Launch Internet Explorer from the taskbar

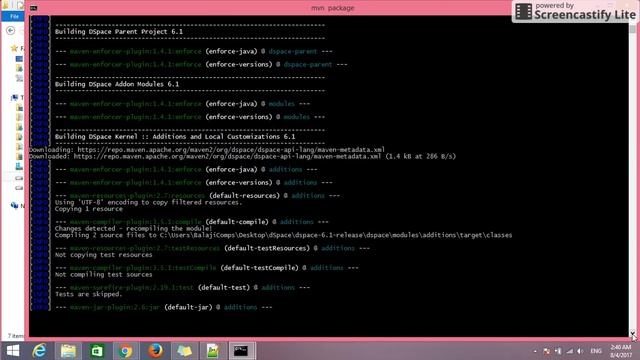(40, 351)
